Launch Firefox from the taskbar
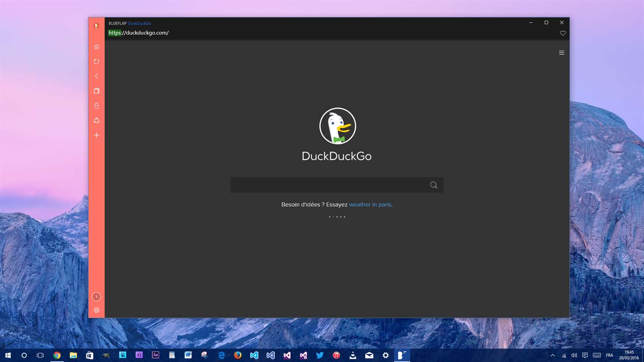 [x=237, y=355]
